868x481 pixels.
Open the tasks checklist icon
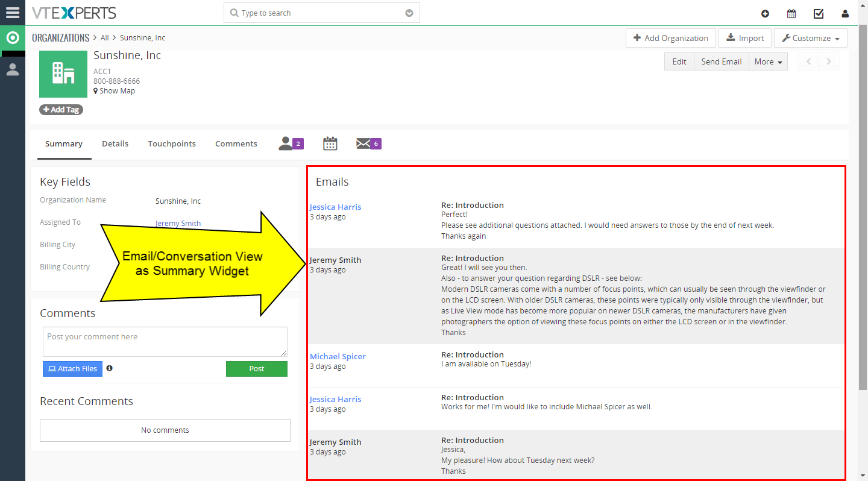pyautogui.click(x=818, y=13)
